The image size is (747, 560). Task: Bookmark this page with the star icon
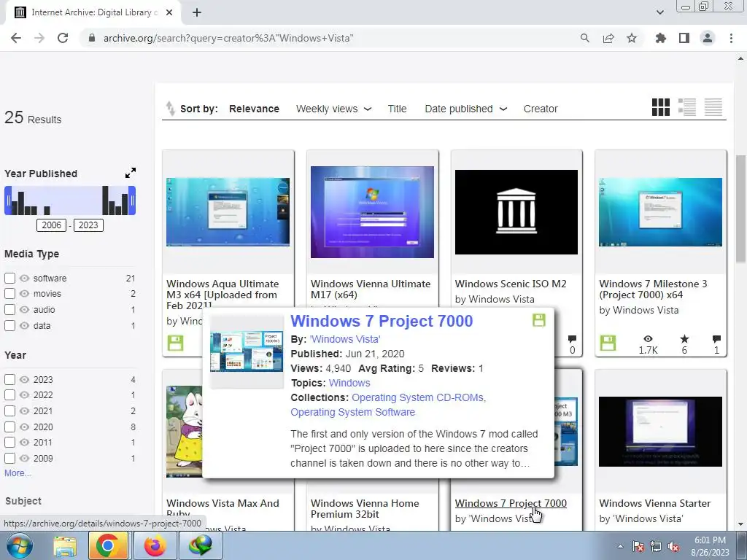tap(632, 38)
